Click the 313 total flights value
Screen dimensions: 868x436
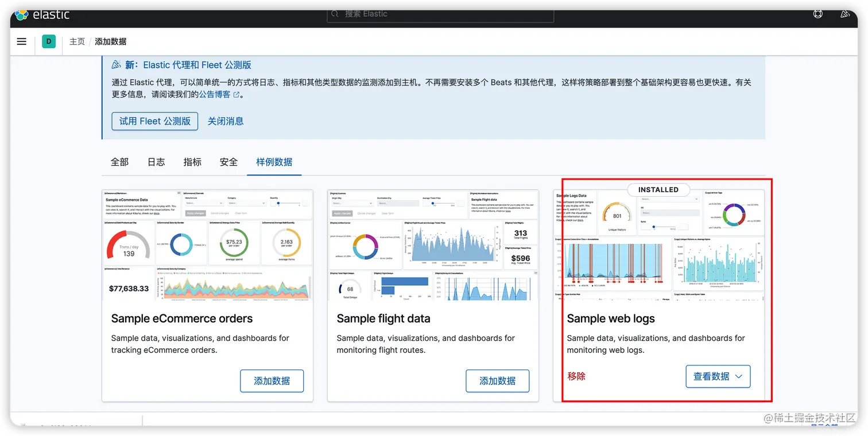coord(521,233)
